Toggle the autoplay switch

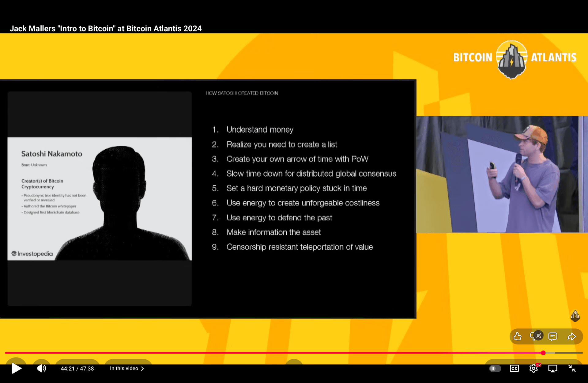[x=495, y=368]
